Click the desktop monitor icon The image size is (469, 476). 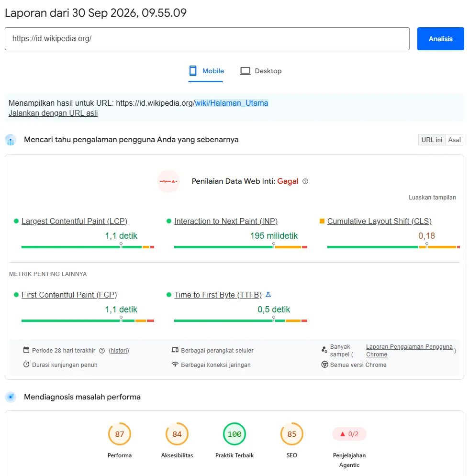[245, 71]
